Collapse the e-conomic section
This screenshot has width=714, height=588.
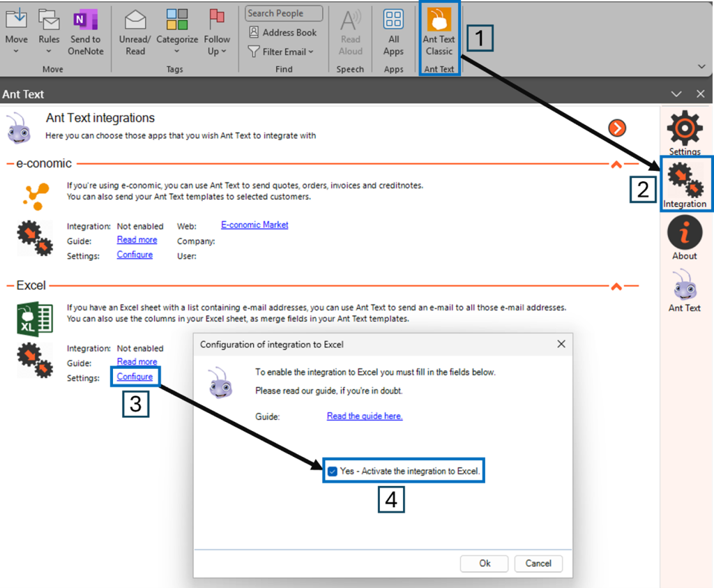616,165
